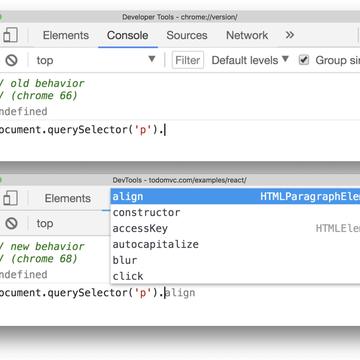This screenshot has width=360, height=360.
Task: Open top context dropdown in upper console
Action: [x=96, y=60]
